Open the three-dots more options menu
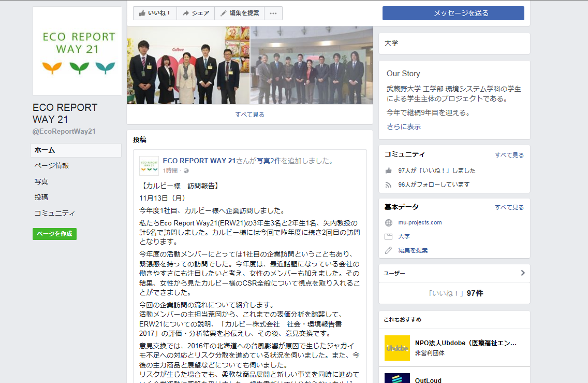This screenshot has height=383, width=588. click(273, 13)
